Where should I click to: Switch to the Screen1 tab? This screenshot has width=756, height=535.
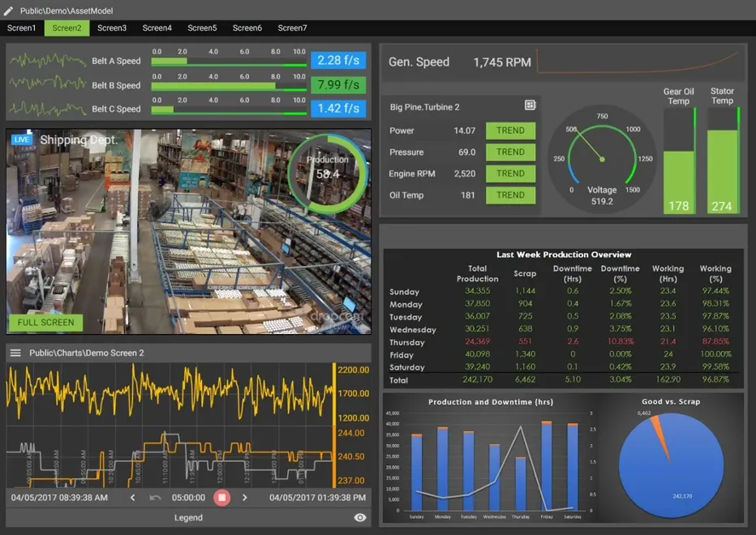(22, 28)
